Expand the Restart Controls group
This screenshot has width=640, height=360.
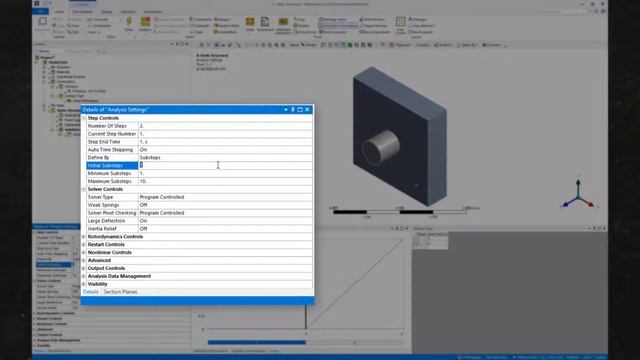point(84,244)
